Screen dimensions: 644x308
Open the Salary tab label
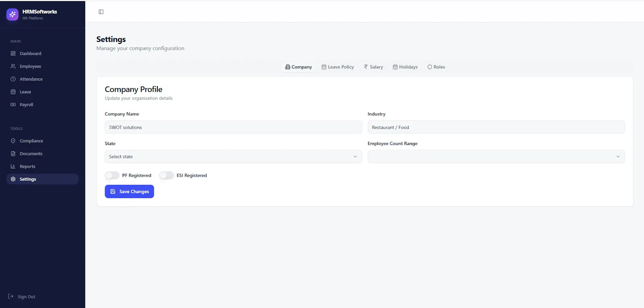[376, 67]
